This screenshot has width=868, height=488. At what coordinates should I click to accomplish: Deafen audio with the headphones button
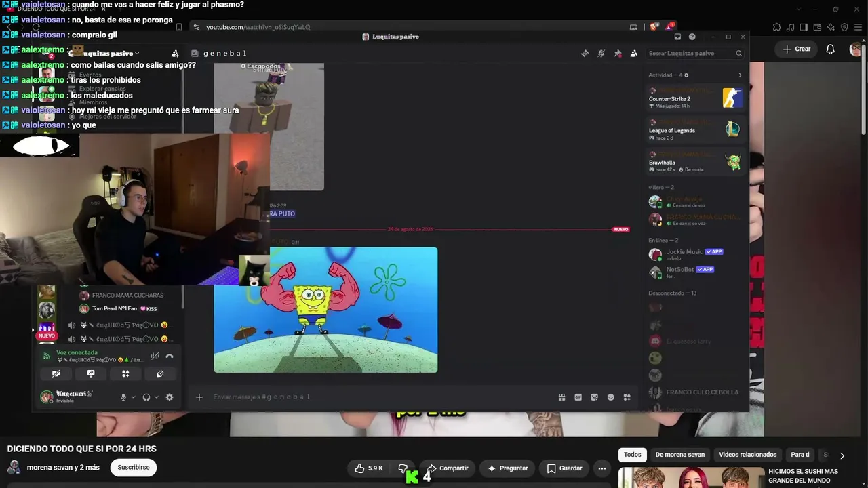click(x=146, y=397)
